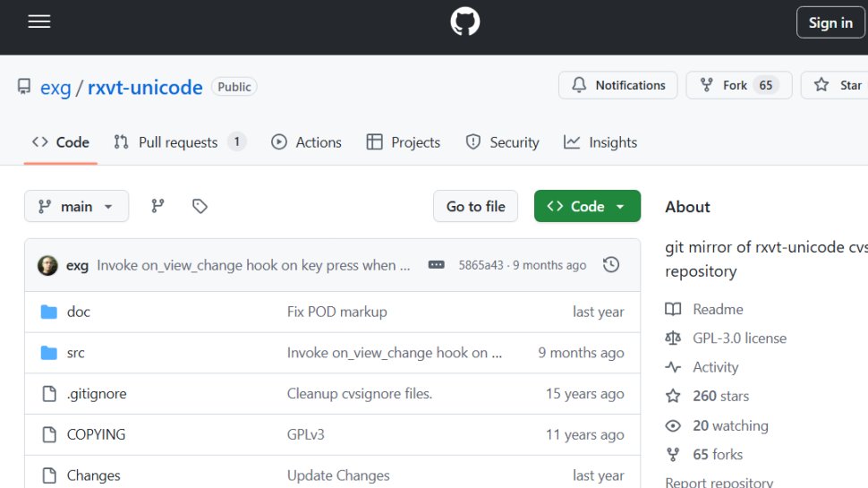Open the Insights tab
This screenshot has width=868, height=488.
coord(600,142)
